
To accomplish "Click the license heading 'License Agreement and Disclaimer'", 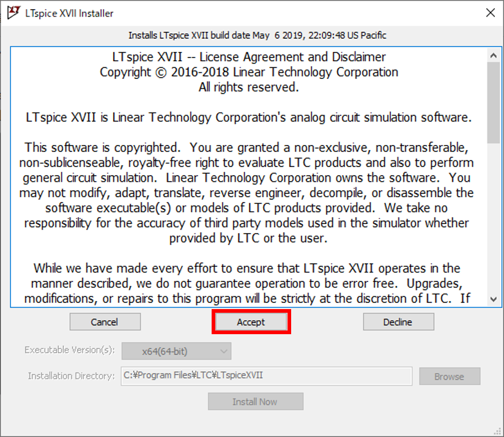I will (x=292, y=57).
